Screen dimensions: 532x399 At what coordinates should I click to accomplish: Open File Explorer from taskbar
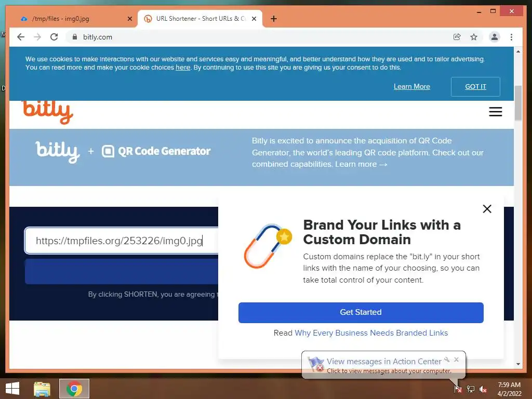42,389
